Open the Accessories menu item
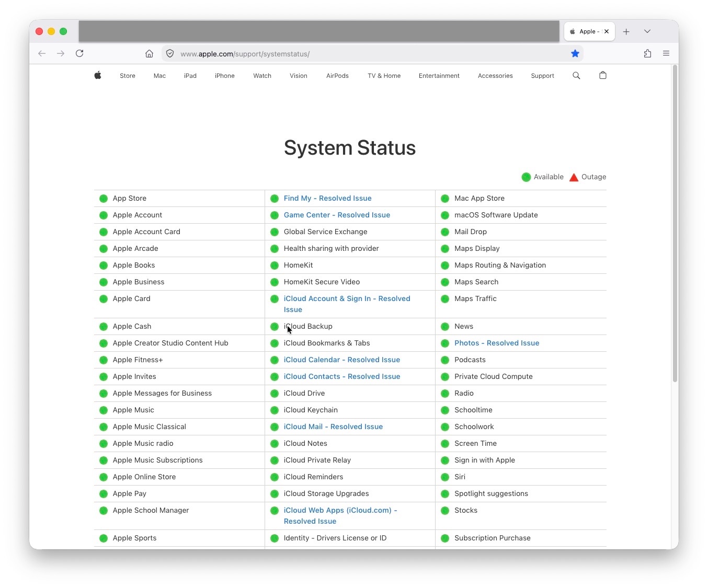 [x=495, y=76]
